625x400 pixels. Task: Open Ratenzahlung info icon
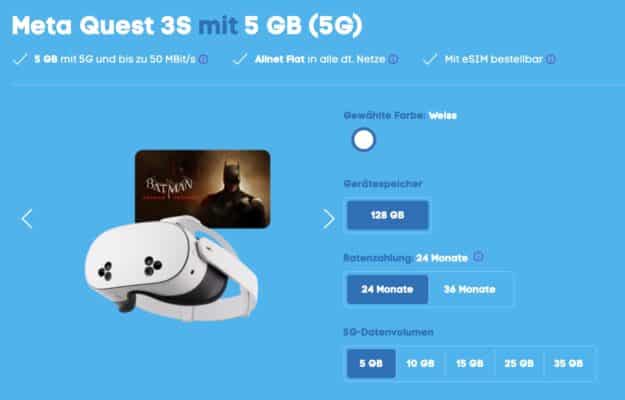click(478, 257)
